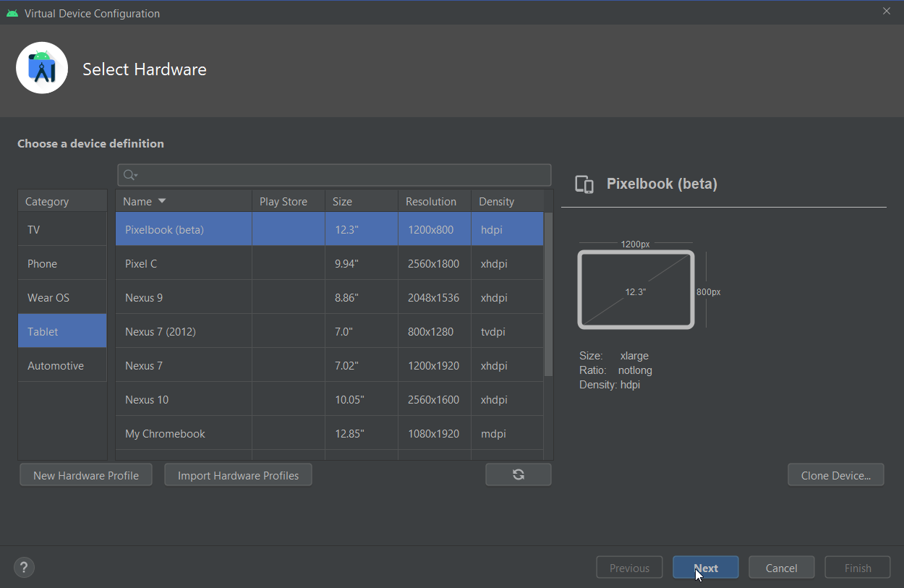Click the device table vertical scrollbar
904x588 pixels.
coord(548,294)
